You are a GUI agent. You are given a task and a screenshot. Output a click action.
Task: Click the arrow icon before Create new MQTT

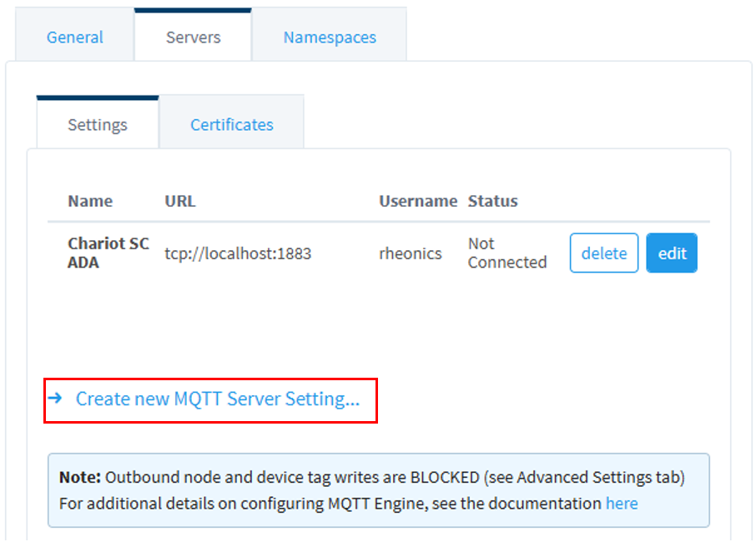[x=55, y=398]
